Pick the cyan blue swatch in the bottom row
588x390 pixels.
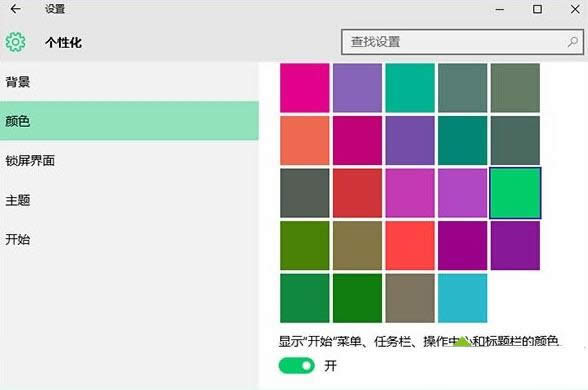pyautogui.click(x=462, y=298)
